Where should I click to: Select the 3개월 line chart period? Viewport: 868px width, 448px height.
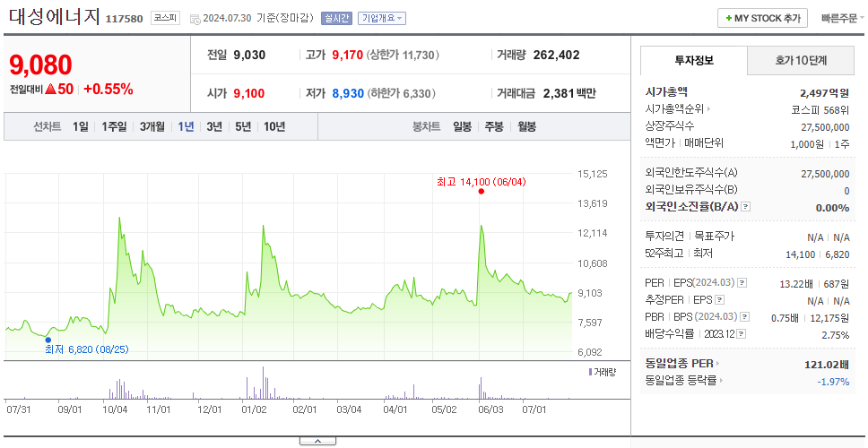(x=152, y=126)
